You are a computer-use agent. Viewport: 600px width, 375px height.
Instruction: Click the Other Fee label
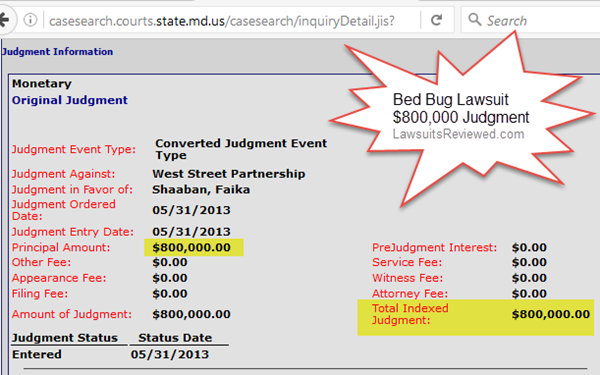click(41, 262)
